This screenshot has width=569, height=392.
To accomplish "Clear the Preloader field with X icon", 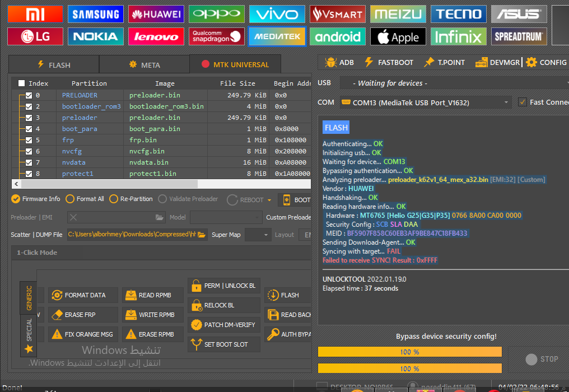I will click(x=73, y=217).
